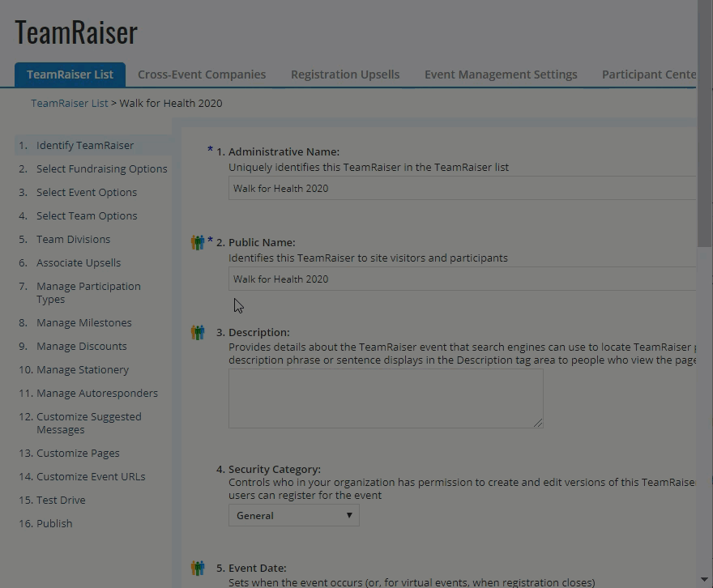
Task: Open the Test Drive step
Action: pos(61,500)
